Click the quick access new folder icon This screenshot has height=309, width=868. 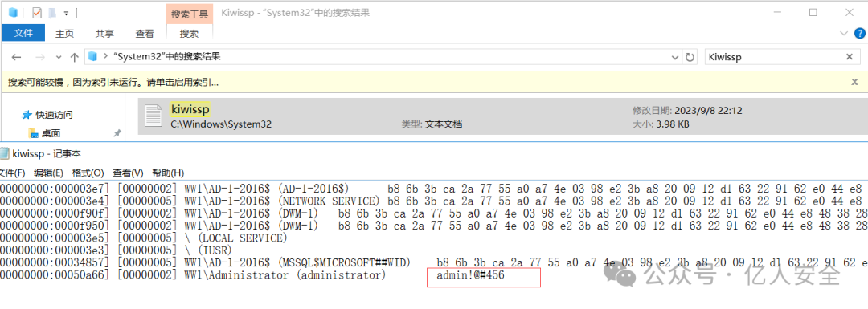[x=52, y=13]
